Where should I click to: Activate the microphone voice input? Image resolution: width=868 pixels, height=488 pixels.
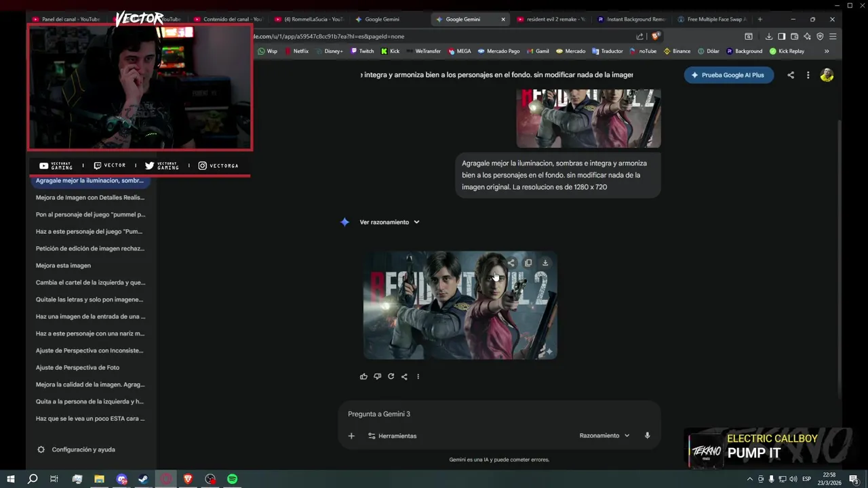point(647,435)
